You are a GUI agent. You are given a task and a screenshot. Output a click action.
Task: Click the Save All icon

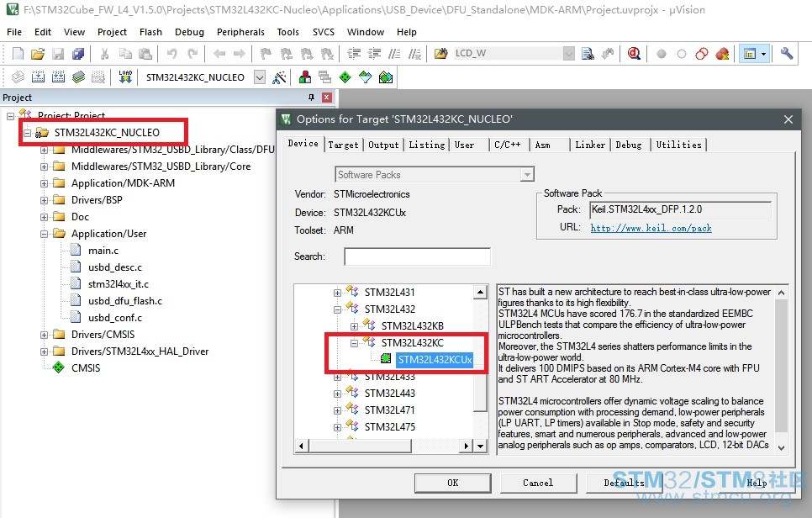[x=78, y=53]
